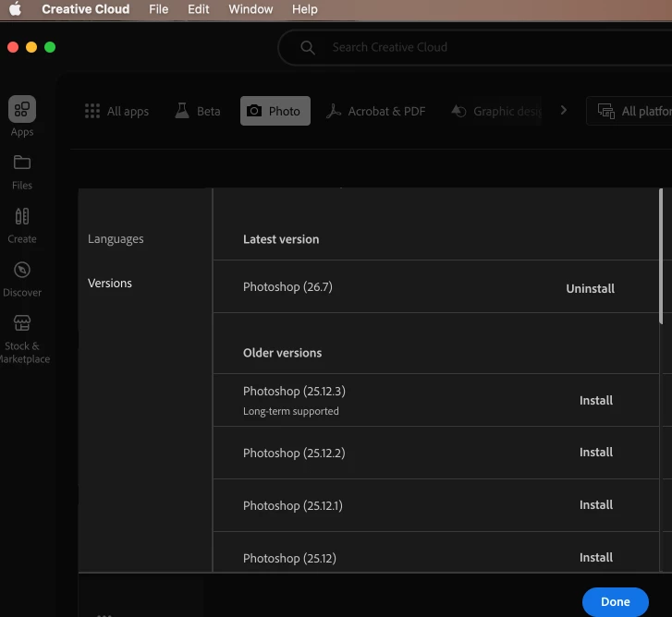The image size is (672, 617).
Task: Install Photoshop 25.12
Action: click(595, 558)
